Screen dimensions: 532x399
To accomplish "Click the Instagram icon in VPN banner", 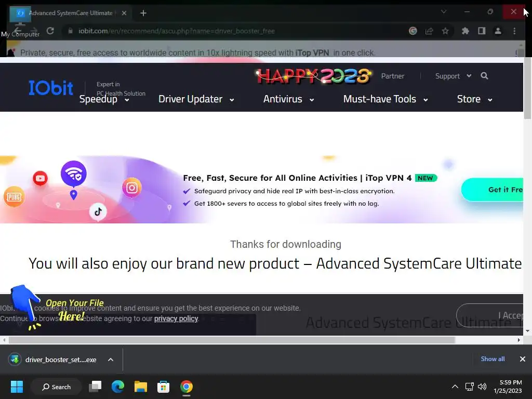I will (131, 188).
